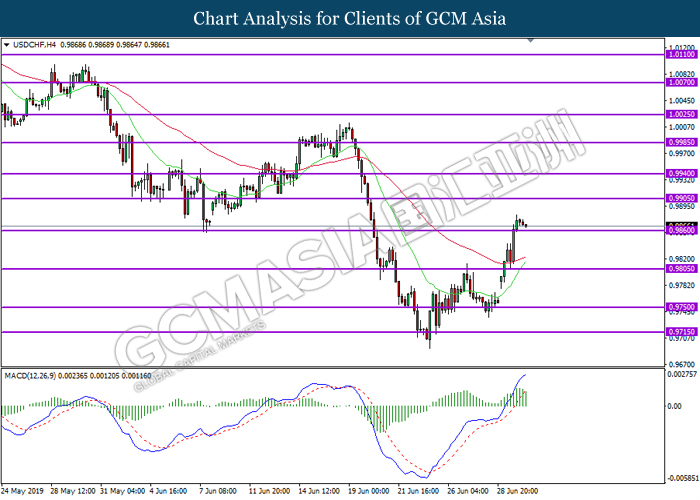Click the 28 Jun 20:00 time label

[x=517, y=491]
